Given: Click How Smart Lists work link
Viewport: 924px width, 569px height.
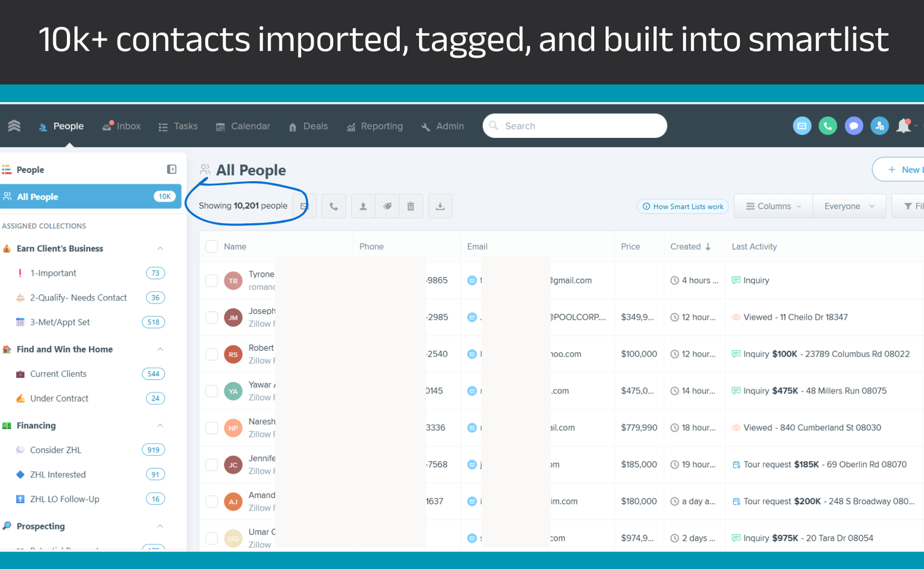Looking at the screenshot, I should click(x=683, y=207).
